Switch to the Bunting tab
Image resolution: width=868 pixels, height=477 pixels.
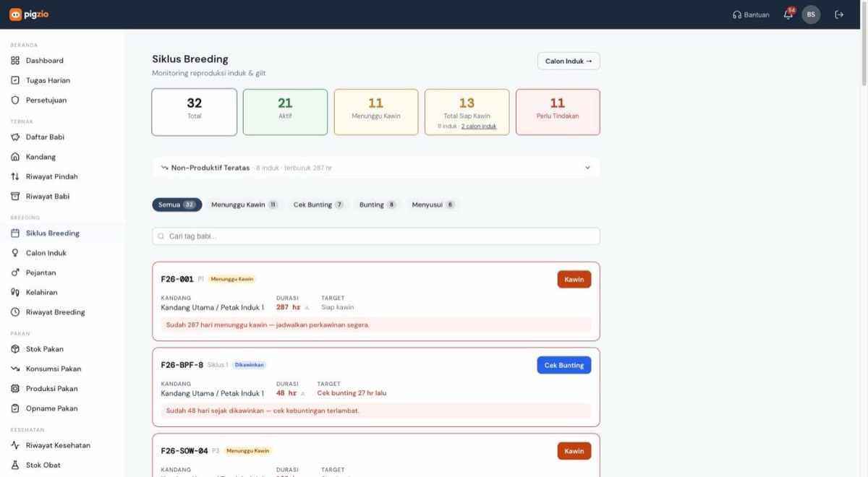pos(378,205)
